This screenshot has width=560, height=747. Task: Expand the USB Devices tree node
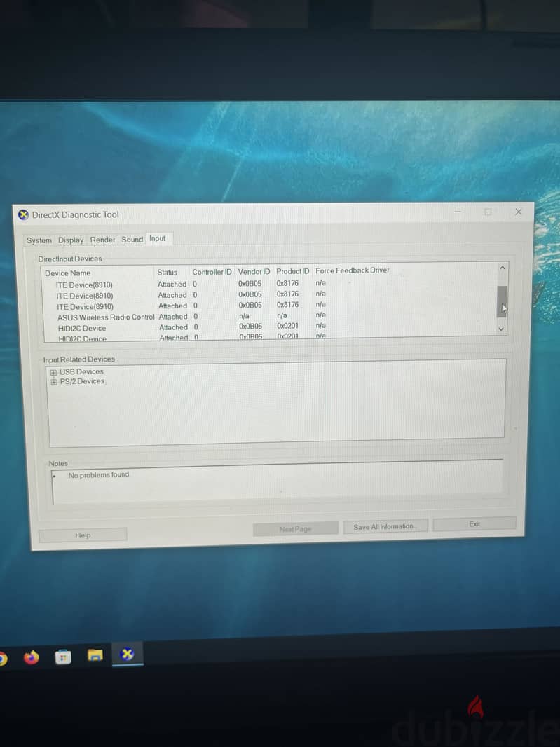[53, 372]
